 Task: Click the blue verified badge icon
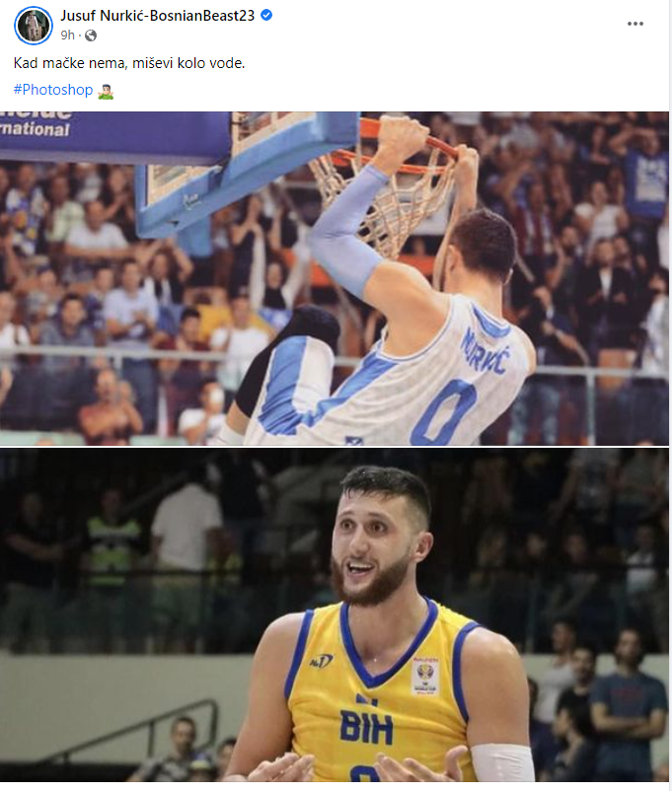(x=266, y=15)
